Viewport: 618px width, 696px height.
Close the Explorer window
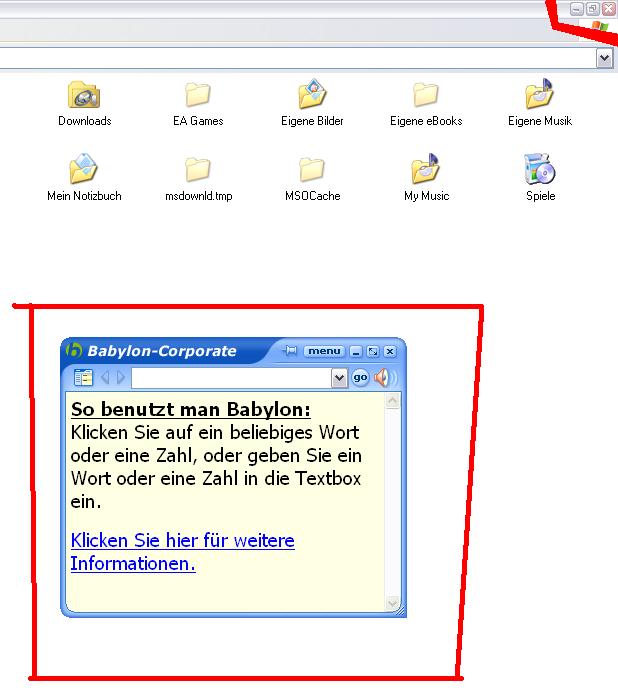[608, 8]
